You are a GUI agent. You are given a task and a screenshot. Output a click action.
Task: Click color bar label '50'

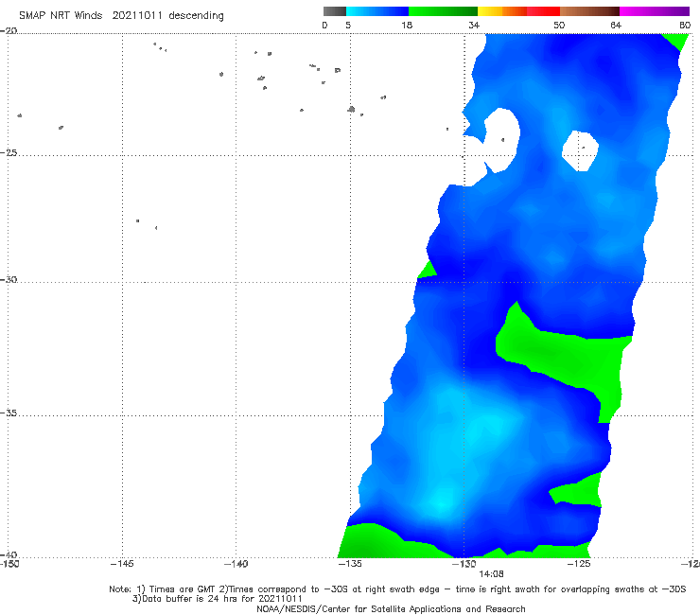pyautogui.click(x=559, y=25)
